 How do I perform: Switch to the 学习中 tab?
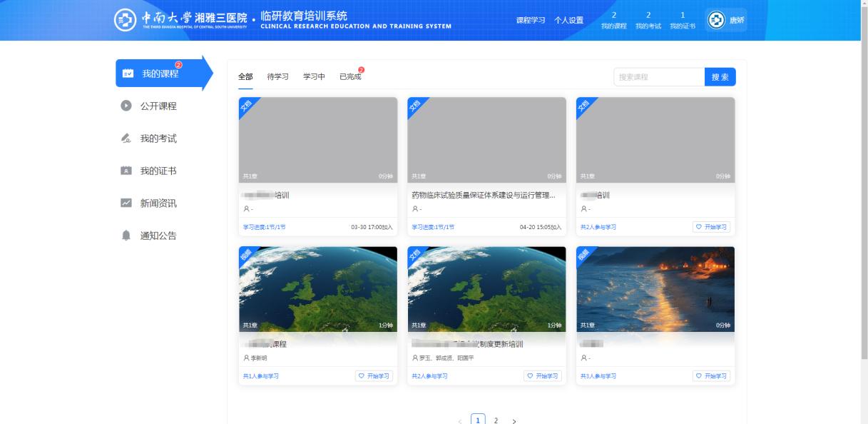click(x=314, y=77)
